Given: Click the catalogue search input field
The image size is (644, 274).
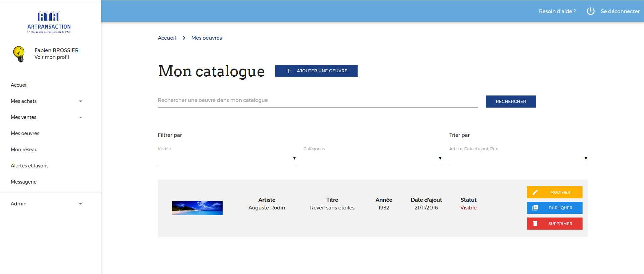Looking at the screenshot, I should click(318, 101).
